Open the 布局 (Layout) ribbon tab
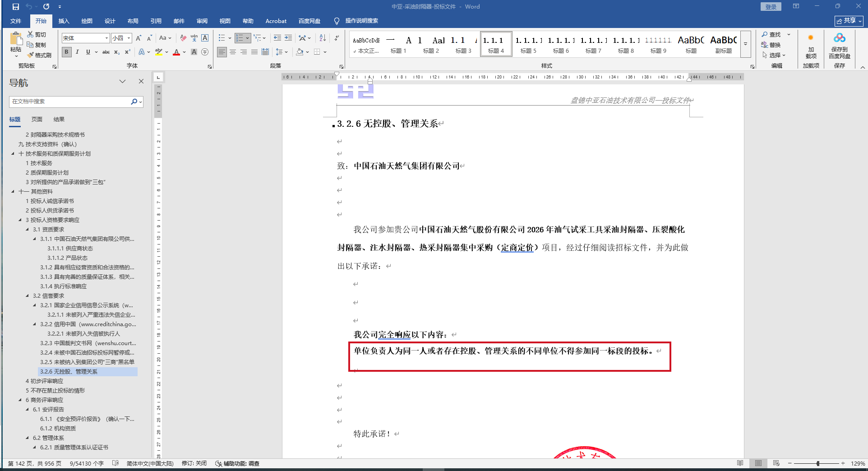The image size is (868, 471). pos(133,21)
